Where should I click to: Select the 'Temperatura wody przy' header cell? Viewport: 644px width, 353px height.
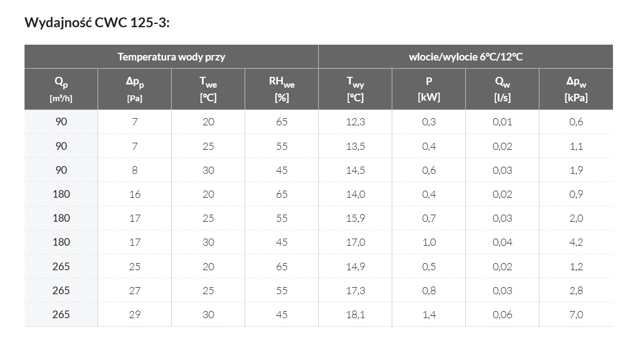click(171, 57)
